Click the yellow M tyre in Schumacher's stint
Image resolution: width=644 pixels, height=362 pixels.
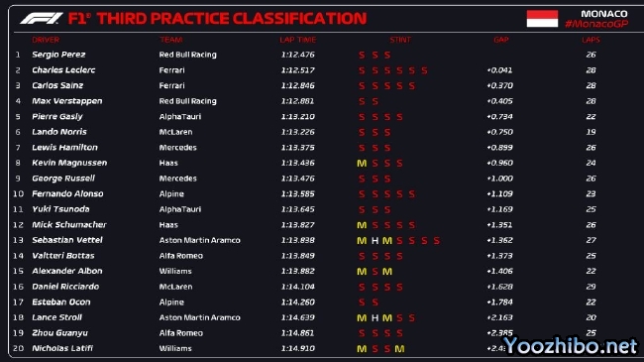click(x=362, y=225)
